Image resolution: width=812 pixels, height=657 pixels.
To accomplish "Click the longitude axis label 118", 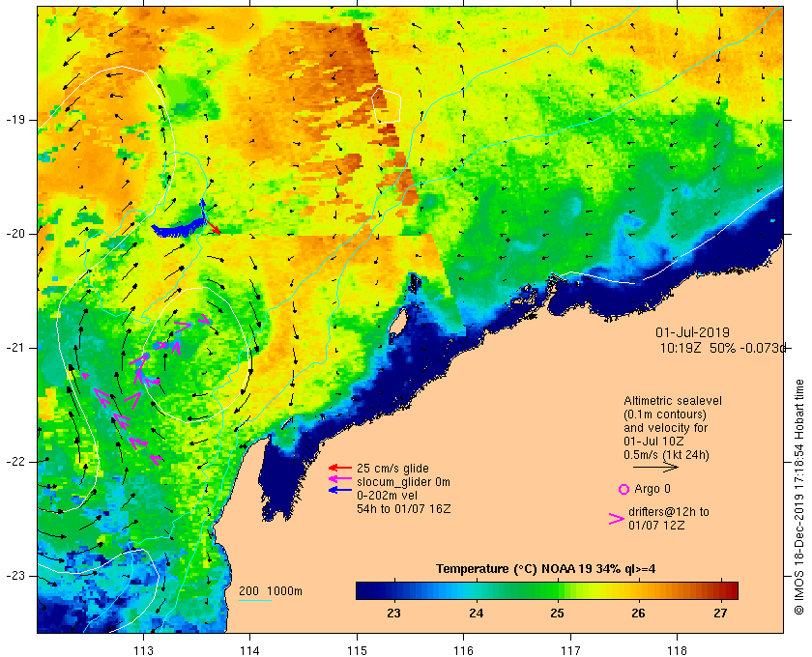I will pos(677,650).
